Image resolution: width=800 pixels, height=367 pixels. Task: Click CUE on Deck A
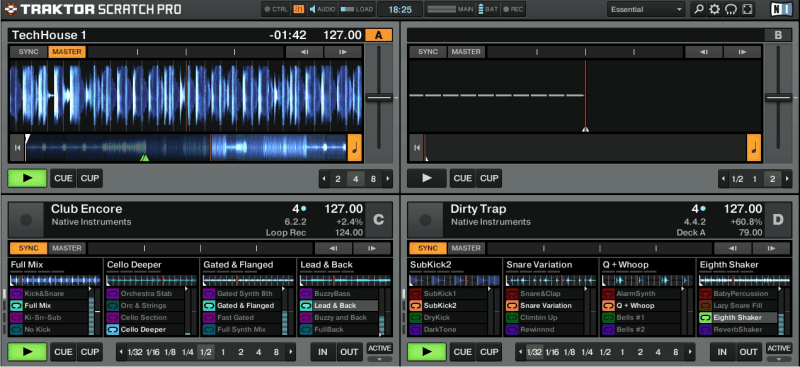(x=63, y=178)
